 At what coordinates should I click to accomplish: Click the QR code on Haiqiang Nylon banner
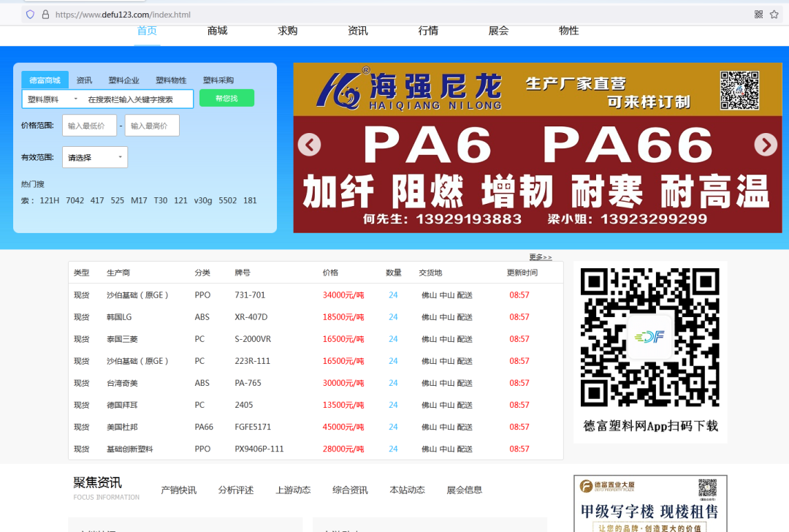pyautogui.click(x=739, y=90)
